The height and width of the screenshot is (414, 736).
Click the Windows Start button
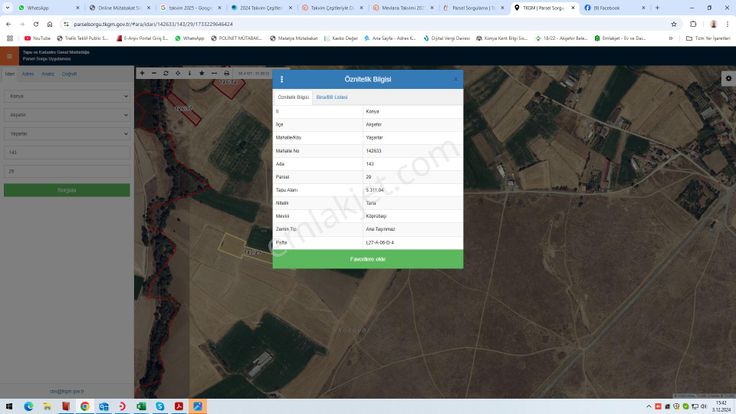(x=9, y=406)
